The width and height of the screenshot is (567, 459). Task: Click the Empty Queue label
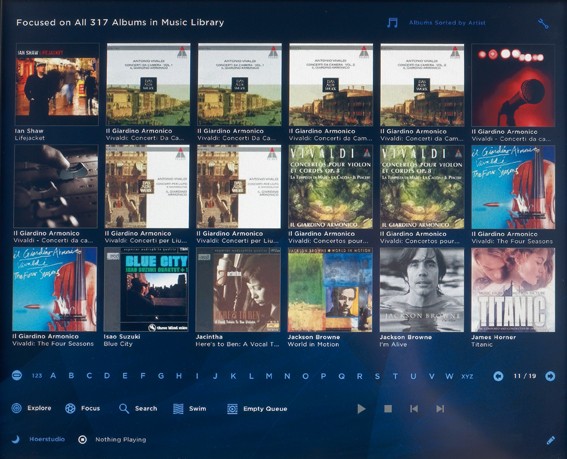click(x=265, y=409)
